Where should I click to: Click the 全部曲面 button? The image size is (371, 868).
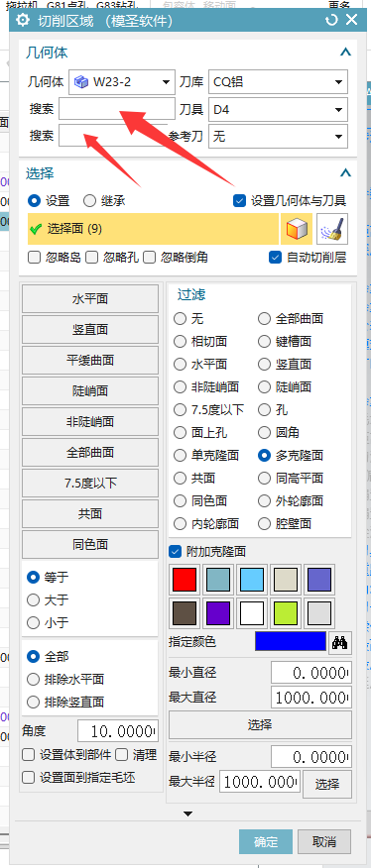click(90, 453)
